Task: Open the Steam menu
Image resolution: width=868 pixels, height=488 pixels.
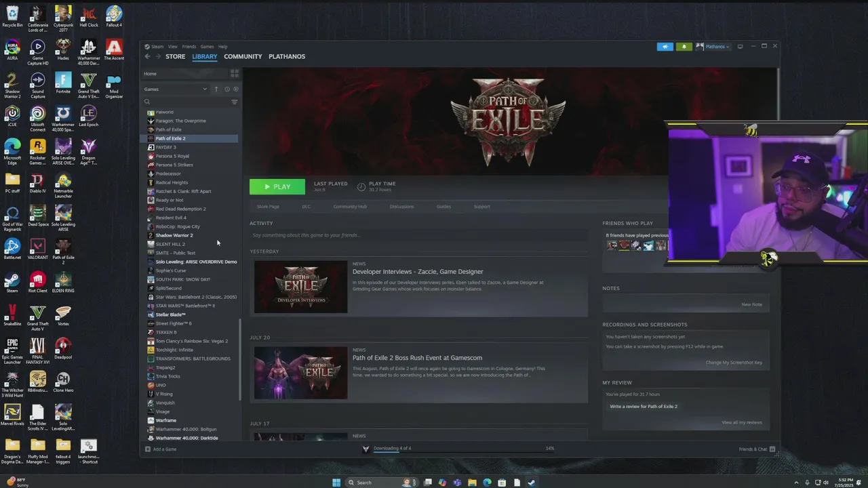Action: 157,47
